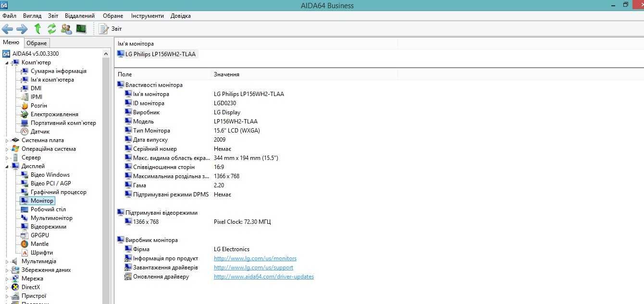The width and height of the screenshot is (644, 304).
Task: Click the Відео Windows icon
Action: (x=25, y=175)
